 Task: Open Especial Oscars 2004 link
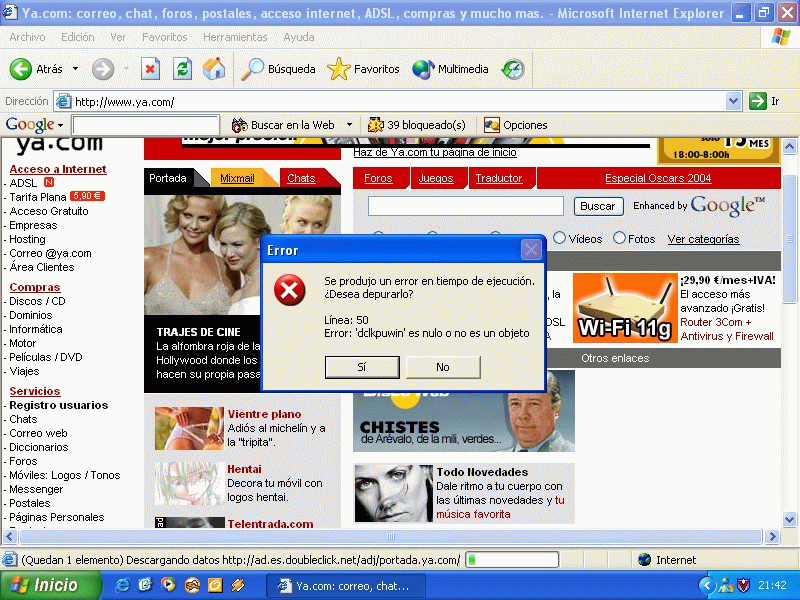[658, 179]
